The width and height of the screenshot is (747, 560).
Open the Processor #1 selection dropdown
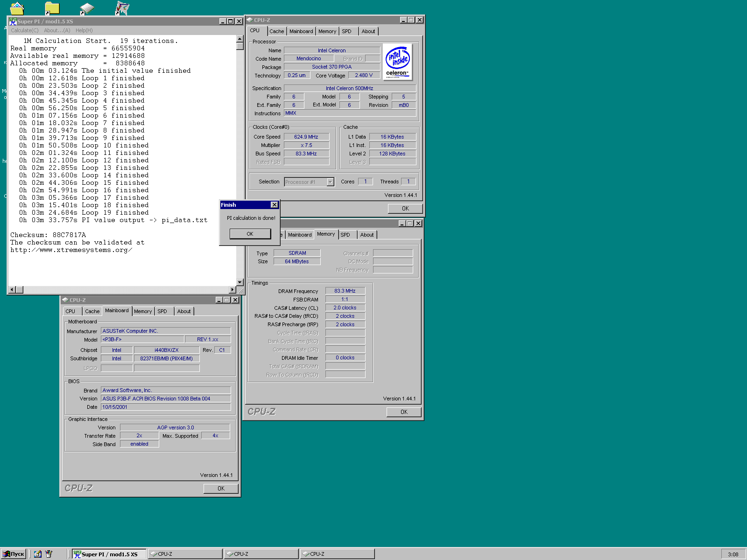pos(331,182)
